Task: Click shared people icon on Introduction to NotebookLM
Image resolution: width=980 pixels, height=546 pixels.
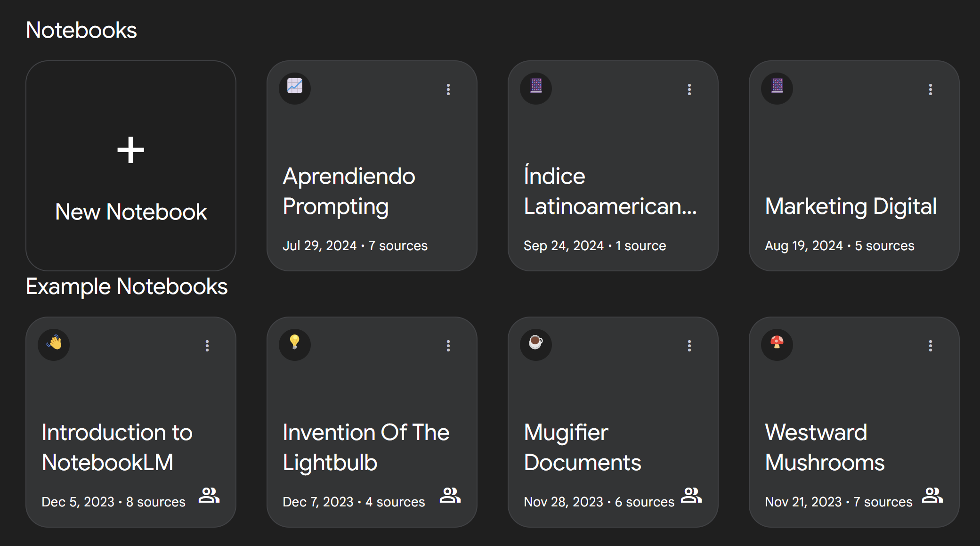Action: point(209,496)
